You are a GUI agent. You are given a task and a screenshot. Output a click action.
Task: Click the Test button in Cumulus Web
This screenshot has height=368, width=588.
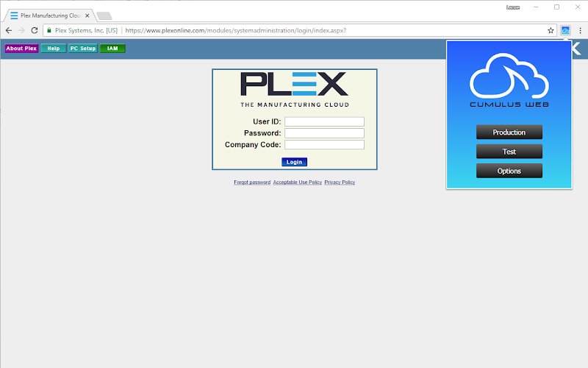pyautogui.click(x=509, y=152)
